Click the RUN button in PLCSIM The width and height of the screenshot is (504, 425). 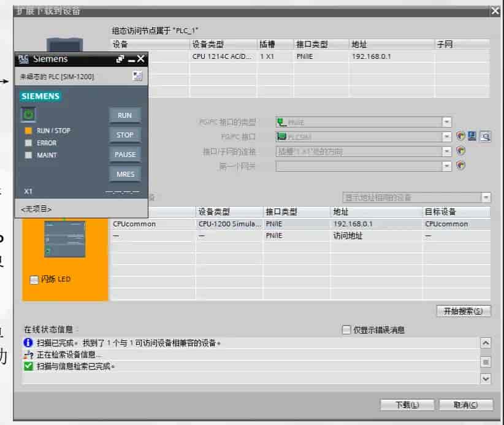point(124,115)
